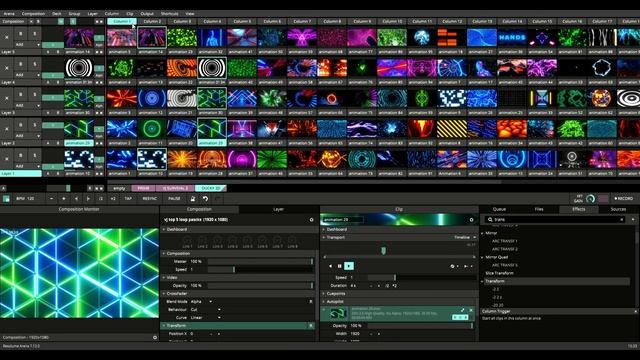Click the tempo sync icon left of BPM
This screenshot has width=640, height=360.
6,199
